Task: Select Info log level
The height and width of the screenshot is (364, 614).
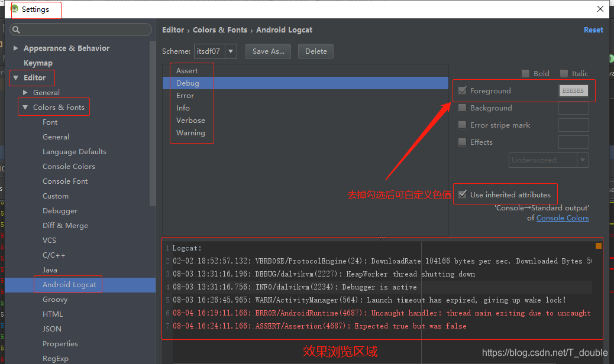Action: [x=305, y=108]
